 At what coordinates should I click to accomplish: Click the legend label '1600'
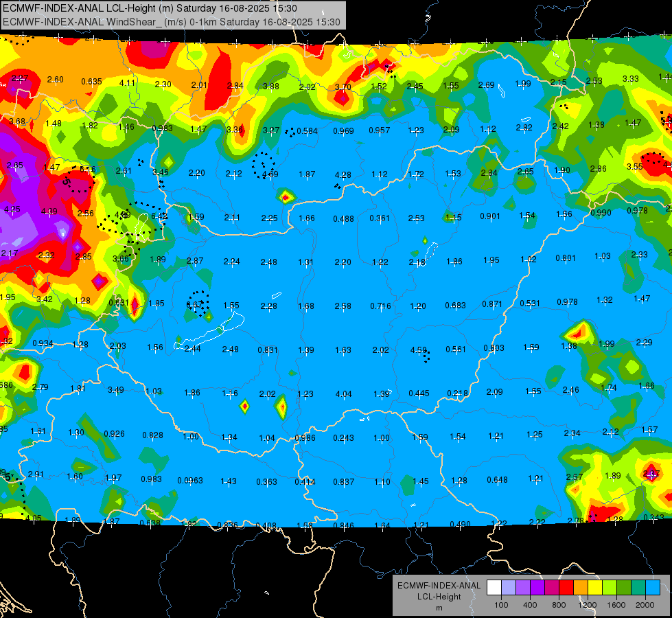616,605
